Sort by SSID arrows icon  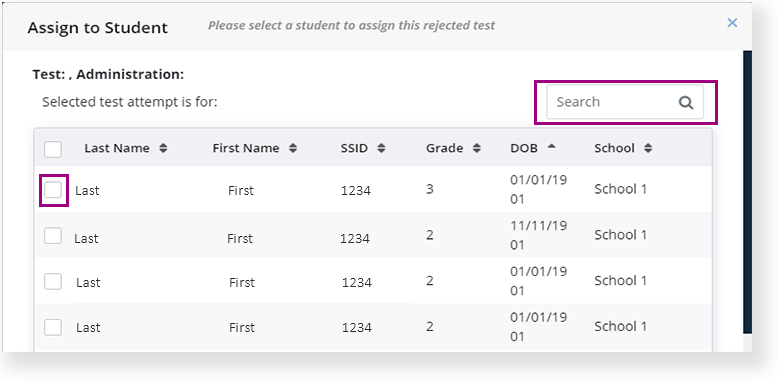(381, 148)
